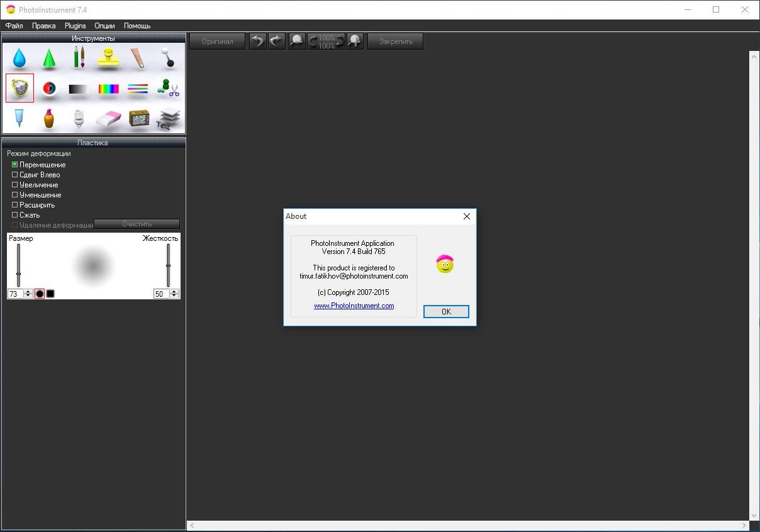
Task: Click the Закрепить button
Action: click(396, 42)
